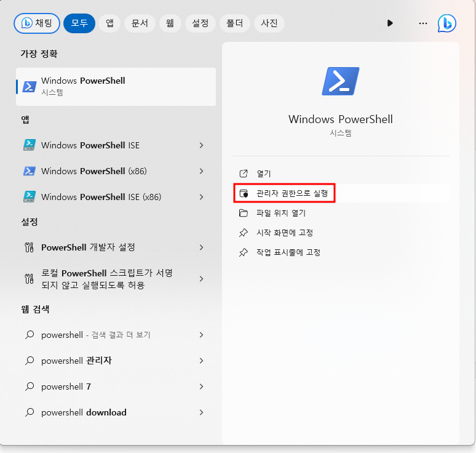Switch to the 앱 filter tab
The height and width of the screenshot is (453, 476).
[109, 23]
